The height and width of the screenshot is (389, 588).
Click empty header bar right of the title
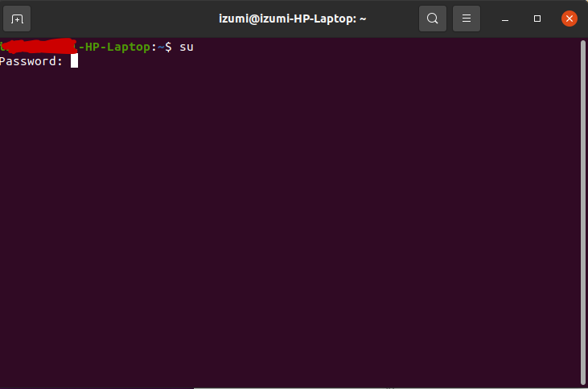394,19
